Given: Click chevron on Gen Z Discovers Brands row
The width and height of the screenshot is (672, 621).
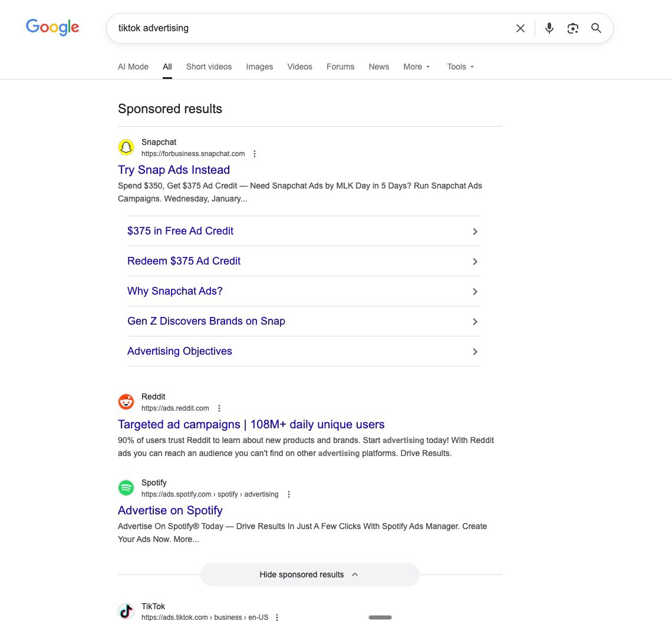Looking at the screenshot, I should [475, 321].
